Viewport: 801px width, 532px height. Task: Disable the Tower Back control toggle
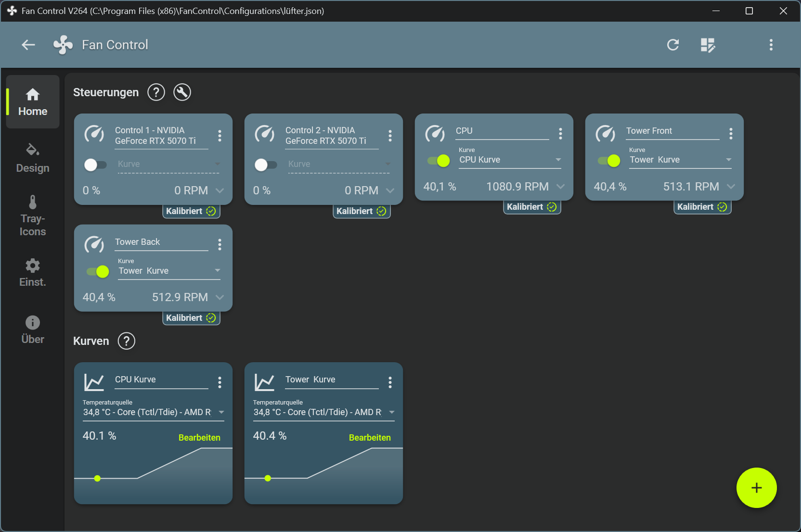click(x=98, y=272)
